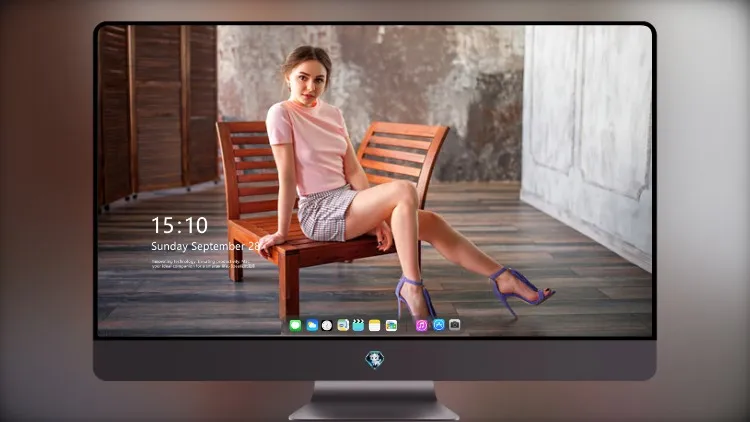The image size is (750, 422).
Task: Open the blue App Store icon
Action: click(x=439, y=325)
